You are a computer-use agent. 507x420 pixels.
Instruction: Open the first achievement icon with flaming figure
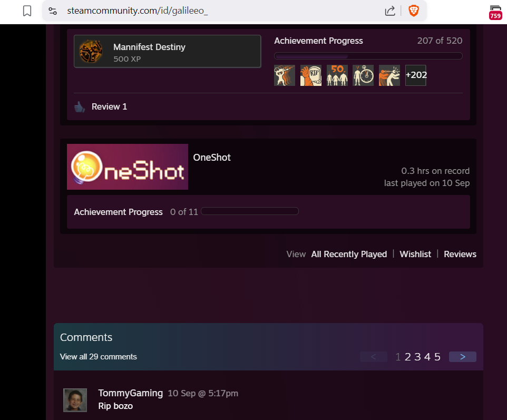285,75
